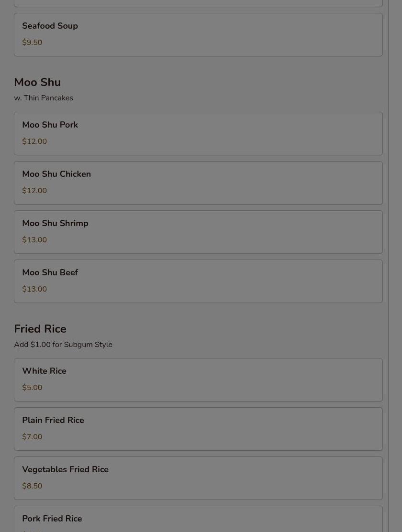This screenshot has width=402, height=532.
Task: Click the Fried Rice section heading
Action: coord(40,329)
